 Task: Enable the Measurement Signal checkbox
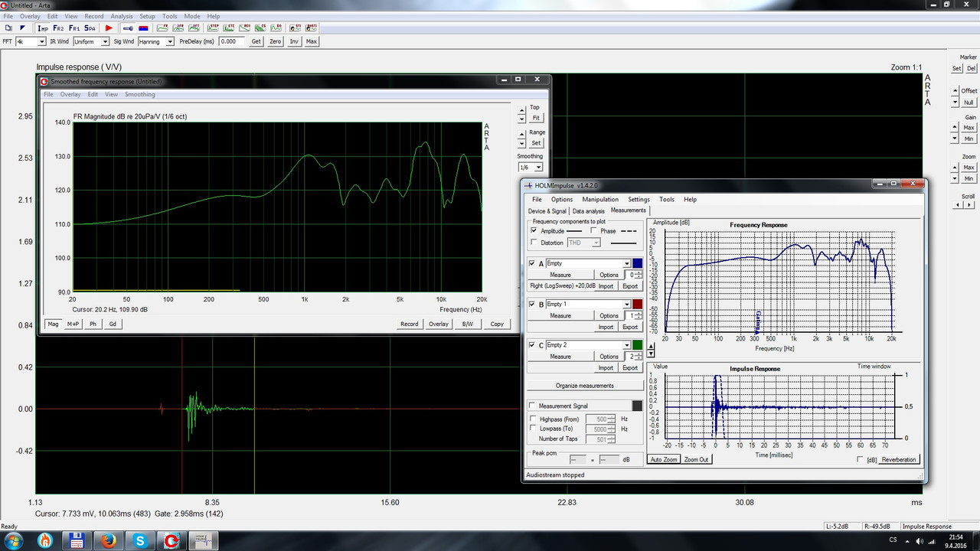(x=533, y=406)
